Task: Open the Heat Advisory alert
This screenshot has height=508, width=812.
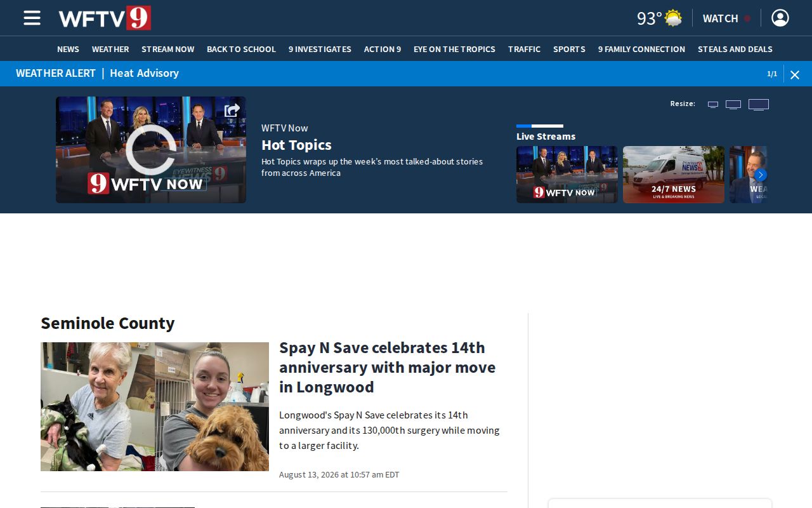Action: [144, 73]
